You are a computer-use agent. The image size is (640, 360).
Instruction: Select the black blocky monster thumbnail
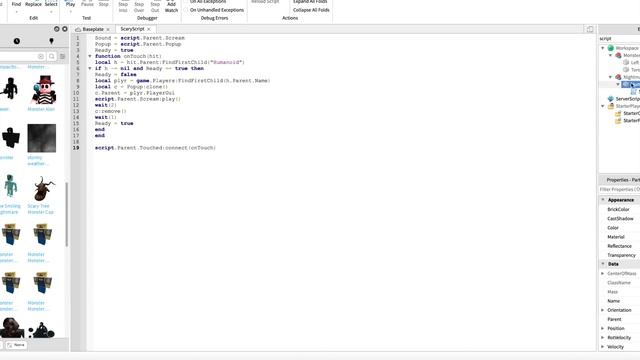point(11,138)
